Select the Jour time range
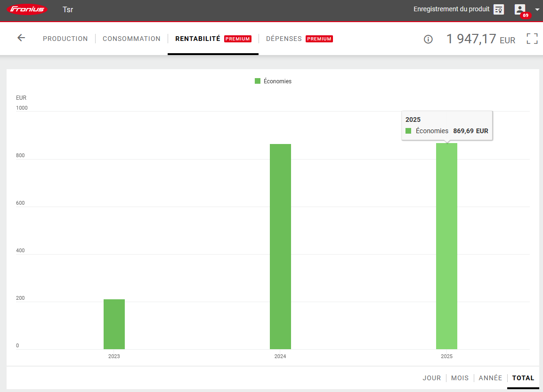Screen dimensions: 543x392 [x=431, y=378]
